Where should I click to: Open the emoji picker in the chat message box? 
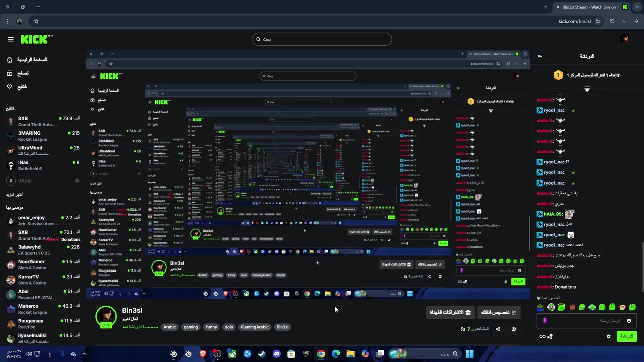coord(629,321)
